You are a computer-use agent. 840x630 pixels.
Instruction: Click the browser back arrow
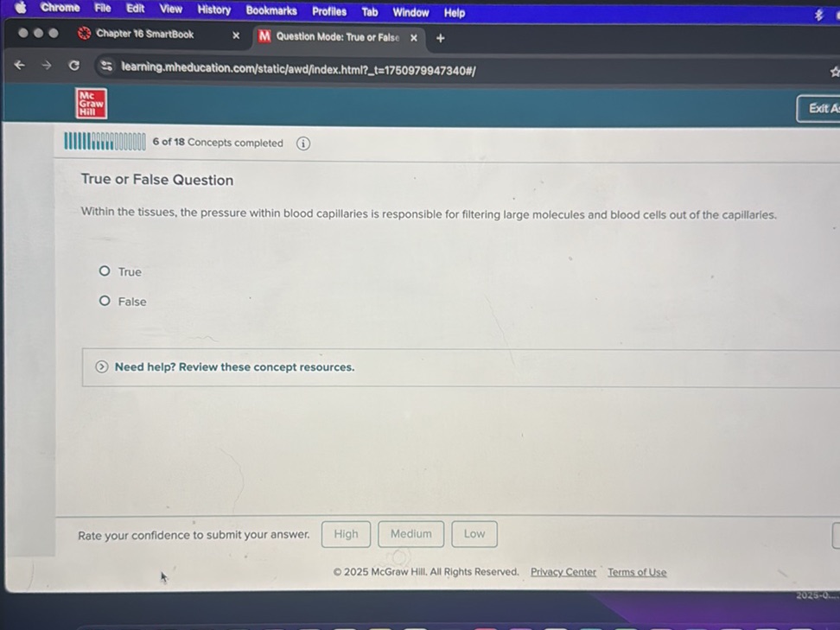[x=19, y=66]
